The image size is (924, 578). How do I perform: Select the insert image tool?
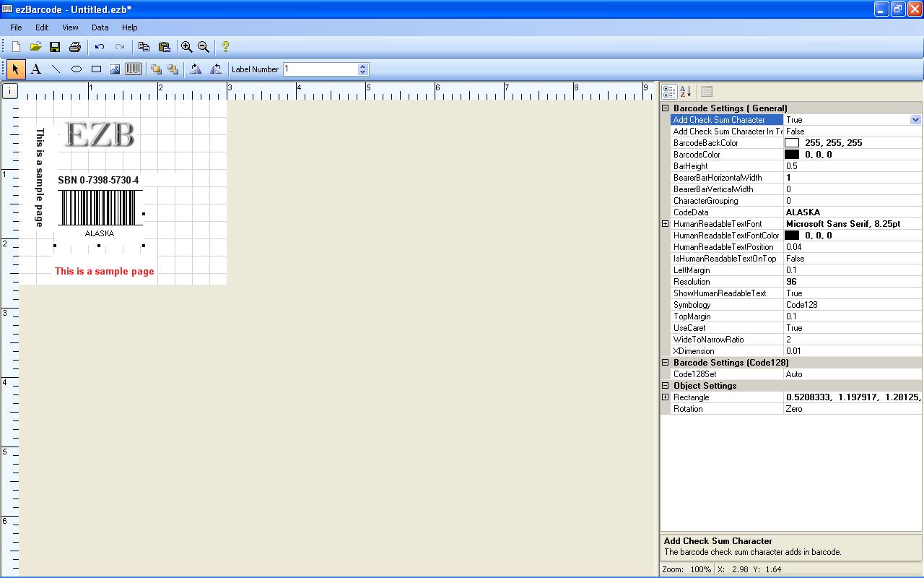pyautogui.click(x=114, y=69)
